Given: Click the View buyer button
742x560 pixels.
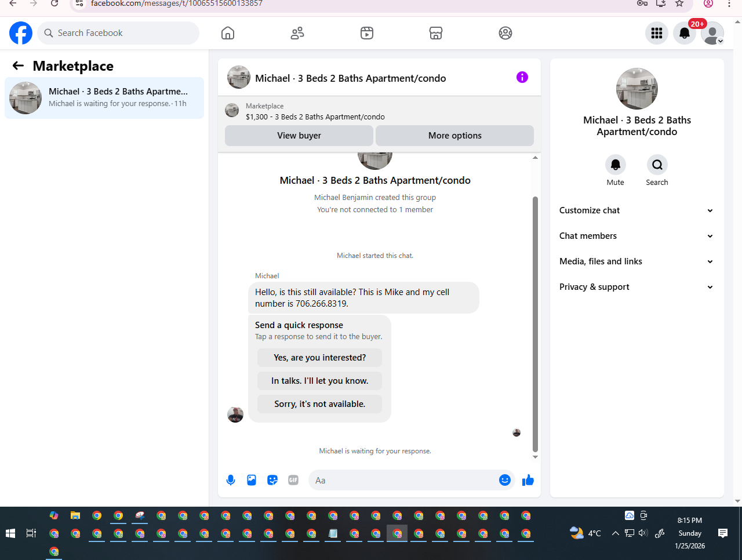Looking at the screenshot, I should [299, 136].
